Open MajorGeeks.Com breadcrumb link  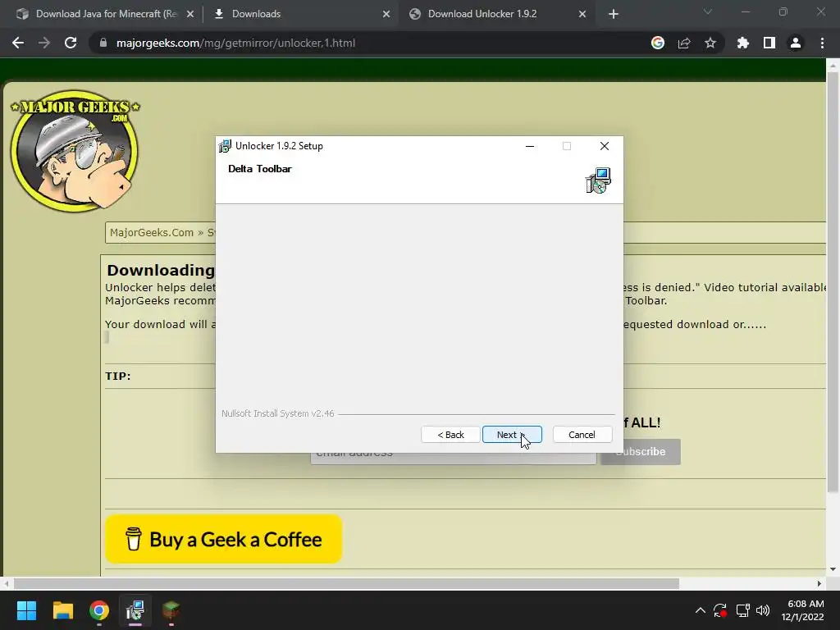click(152, 232)
